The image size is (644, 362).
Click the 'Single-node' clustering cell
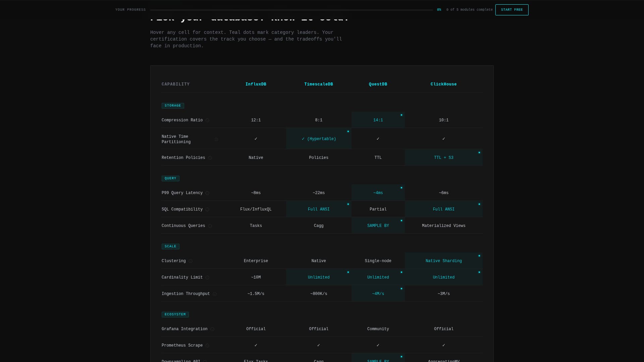(378, 261)
